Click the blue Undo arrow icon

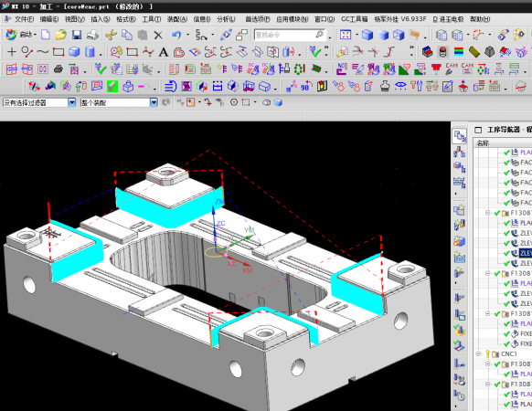coord(176,35)
